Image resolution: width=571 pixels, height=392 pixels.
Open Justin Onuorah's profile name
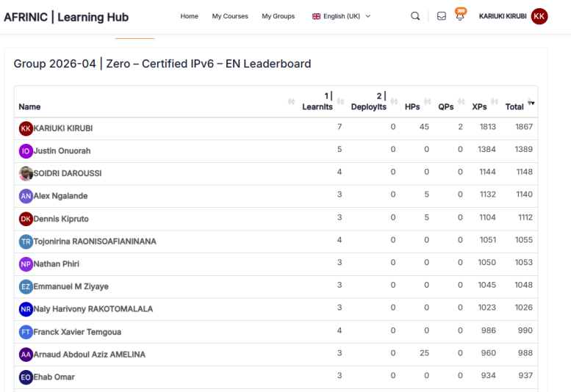pyautogui.click(x=62, y=151)
